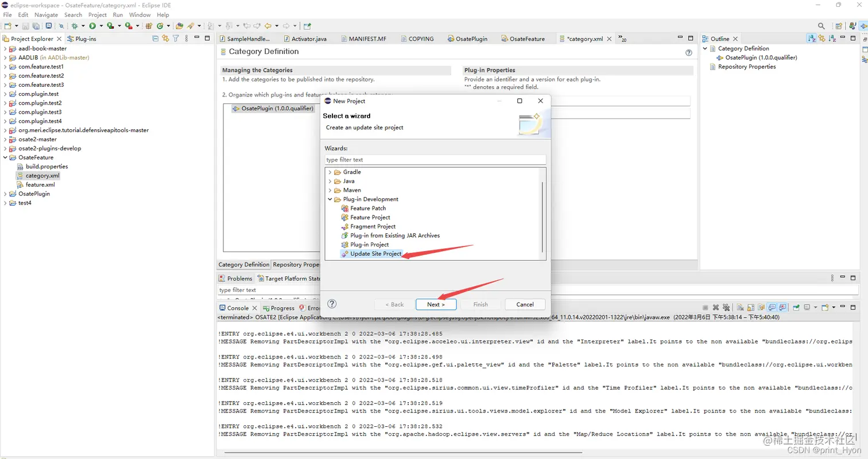Open the Progress view tab
868x459 pixels.
(278, 308)
